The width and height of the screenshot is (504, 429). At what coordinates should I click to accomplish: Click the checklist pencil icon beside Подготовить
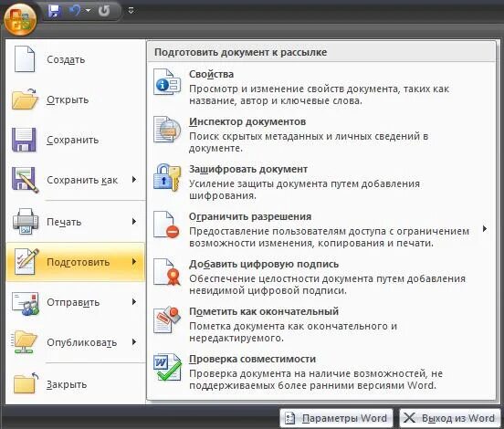(x=26, y=262)
